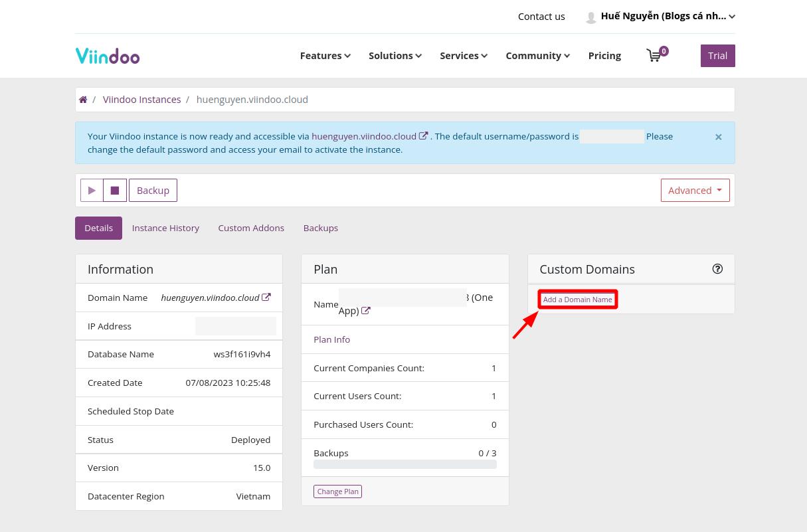Expand the Solutions menu
Image resolution: width=807 pixels, height=532 pixels.
[395, 56]
